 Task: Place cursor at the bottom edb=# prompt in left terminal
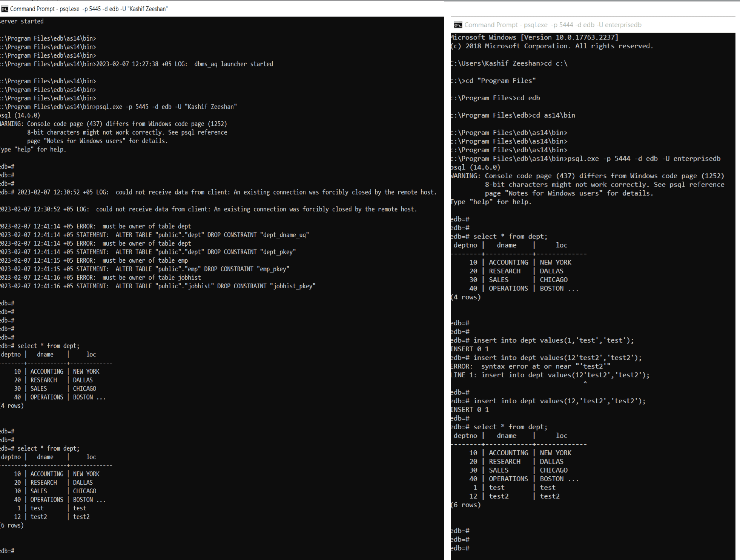(x=7, y=550)
